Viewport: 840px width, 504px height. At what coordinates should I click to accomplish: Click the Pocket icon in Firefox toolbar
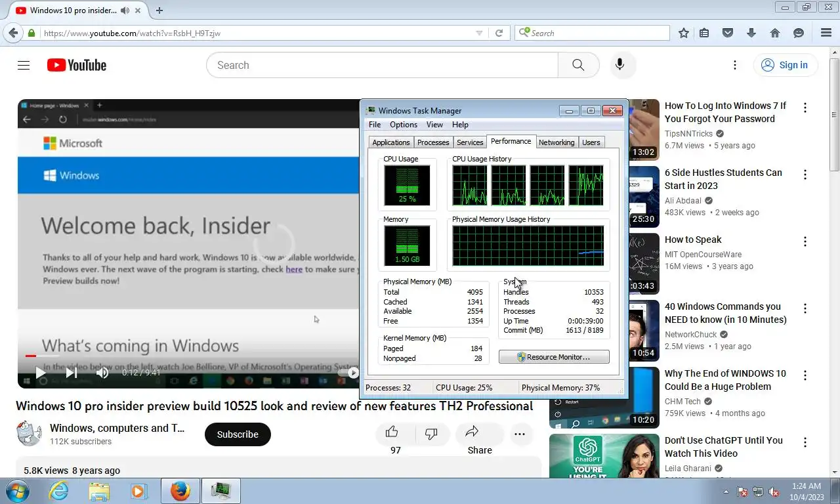click(x=728, y=33)
